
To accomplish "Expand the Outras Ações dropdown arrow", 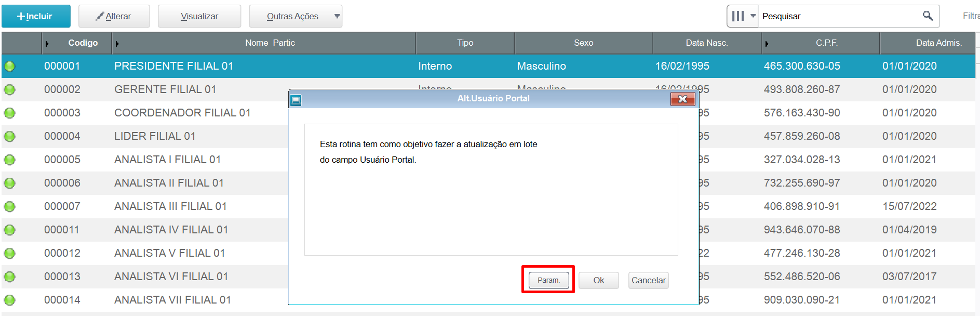I will pyautogui.click(x=337, y=16).
